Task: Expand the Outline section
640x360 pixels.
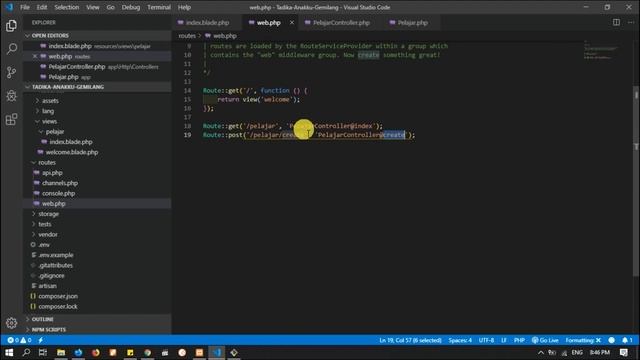Action: (97, 319)
